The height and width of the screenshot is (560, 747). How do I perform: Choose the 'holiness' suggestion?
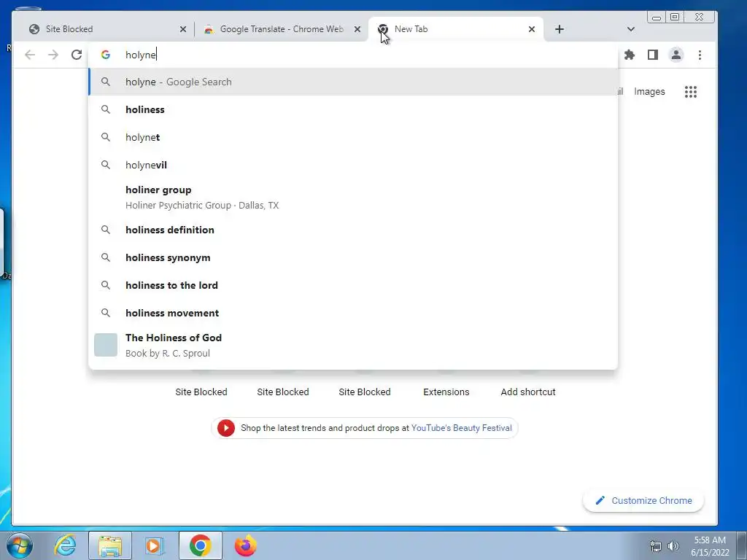click(353, 109)
